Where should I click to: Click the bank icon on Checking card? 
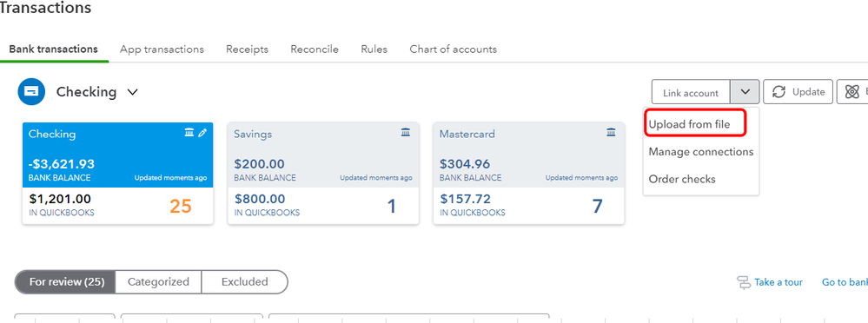pyautogui.click(x=189, y=133)
